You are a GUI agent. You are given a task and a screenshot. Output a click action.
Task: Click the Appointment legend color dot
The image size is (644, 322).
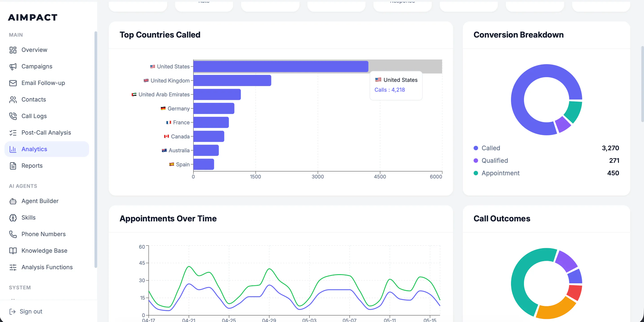[x=476, y=173]
